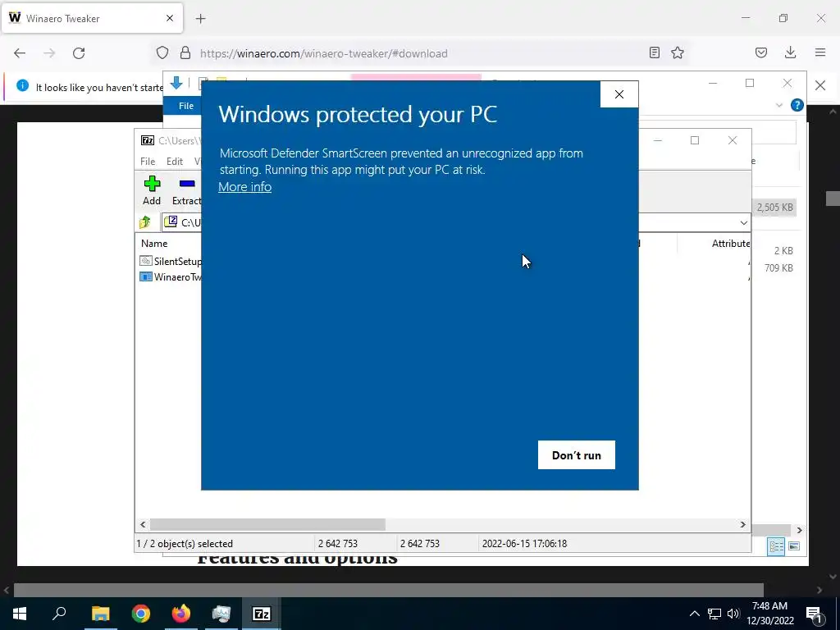Open the Firefox downloads panel

790,52
